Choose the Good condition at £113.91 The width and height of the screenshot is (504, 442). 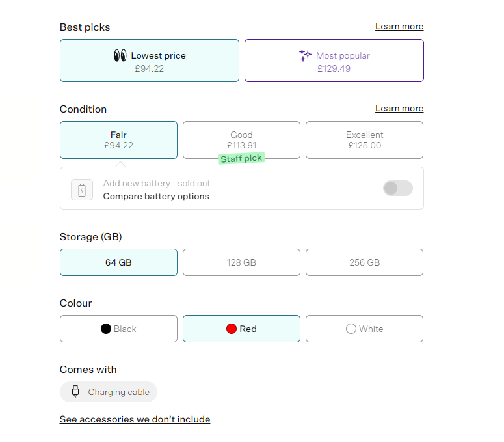(x=241, y=140)
